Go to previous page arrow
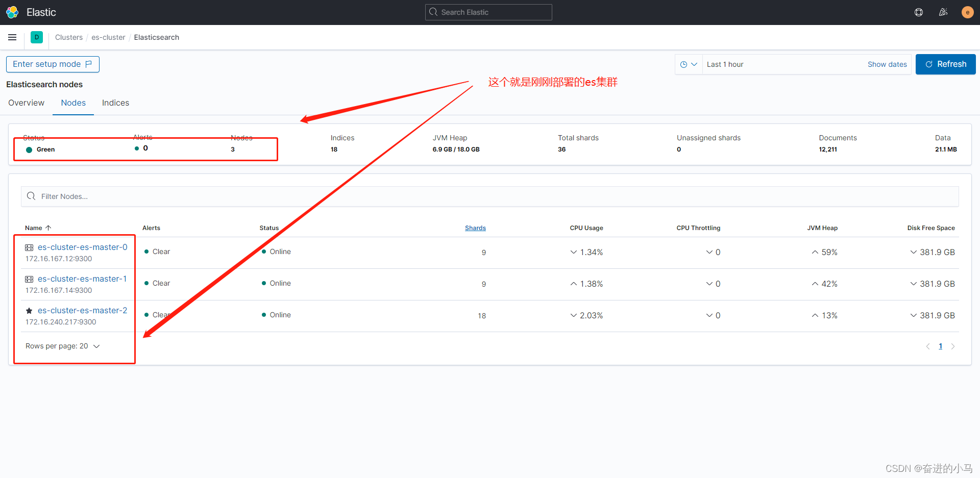 click(x=928, y=346)
